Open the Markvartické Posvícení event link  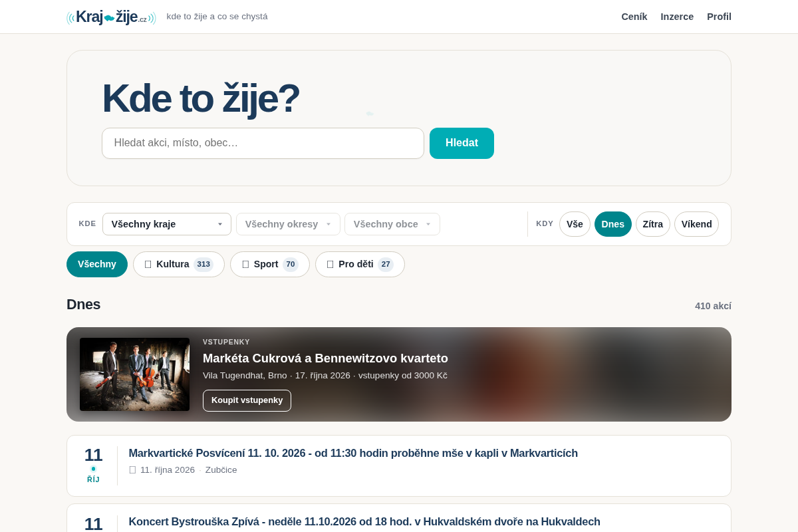(353, 453)
